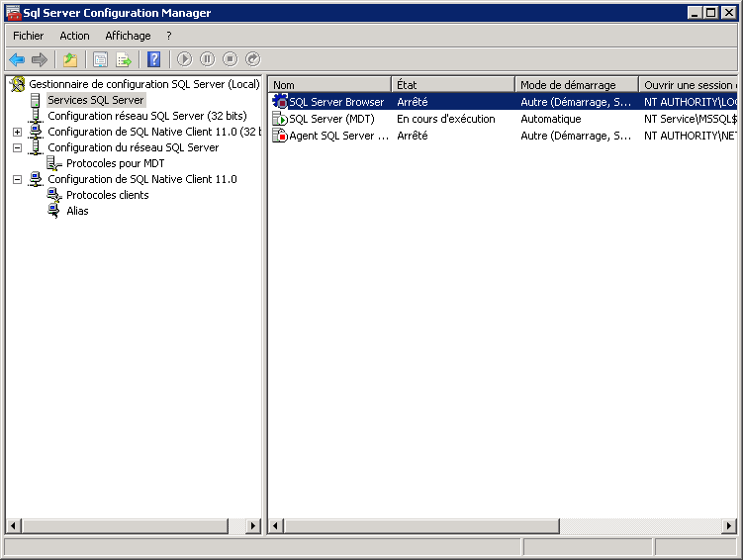The height and width of the screenshot is (560, 743).
Task: Click right arrow of tree pane scrollbar
Action: point(253,526)
